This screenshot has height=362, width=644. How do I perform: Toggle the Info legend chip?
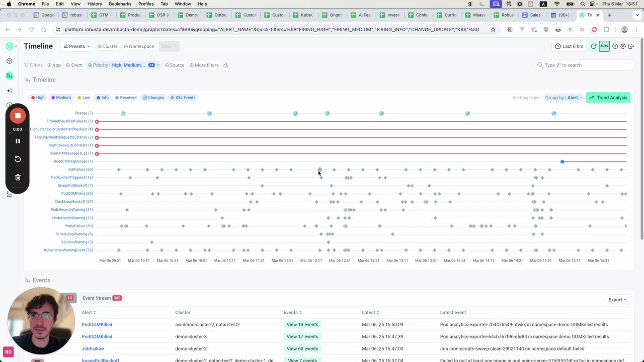click(x=103, y=98)
